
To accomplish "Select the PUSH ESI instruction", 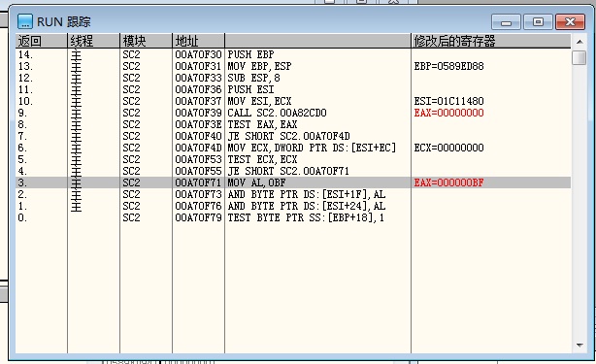I will pyautogui.click(x=250, y=89).
